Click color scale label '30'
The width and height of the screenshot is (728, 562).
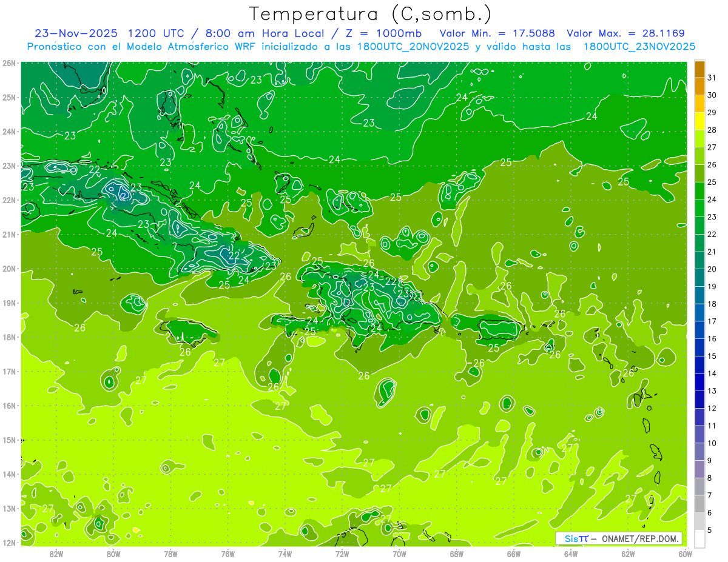712,95
